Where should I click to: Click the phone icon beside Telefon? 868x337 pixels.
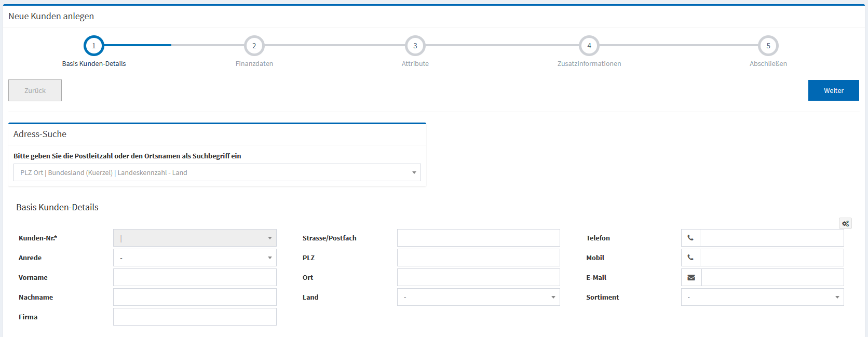point(690,238)
